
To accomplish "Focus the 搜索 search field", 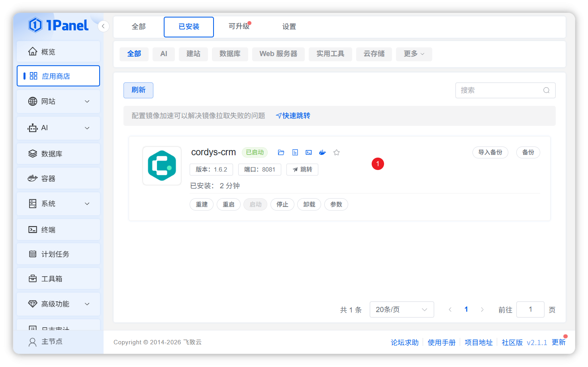I will 506,90.
